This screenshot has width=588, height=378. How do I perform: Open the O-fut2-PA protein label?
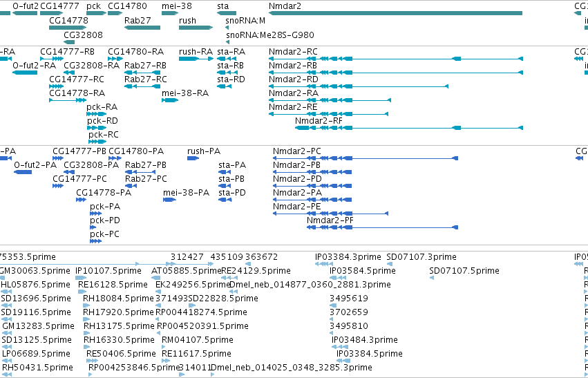35,165
